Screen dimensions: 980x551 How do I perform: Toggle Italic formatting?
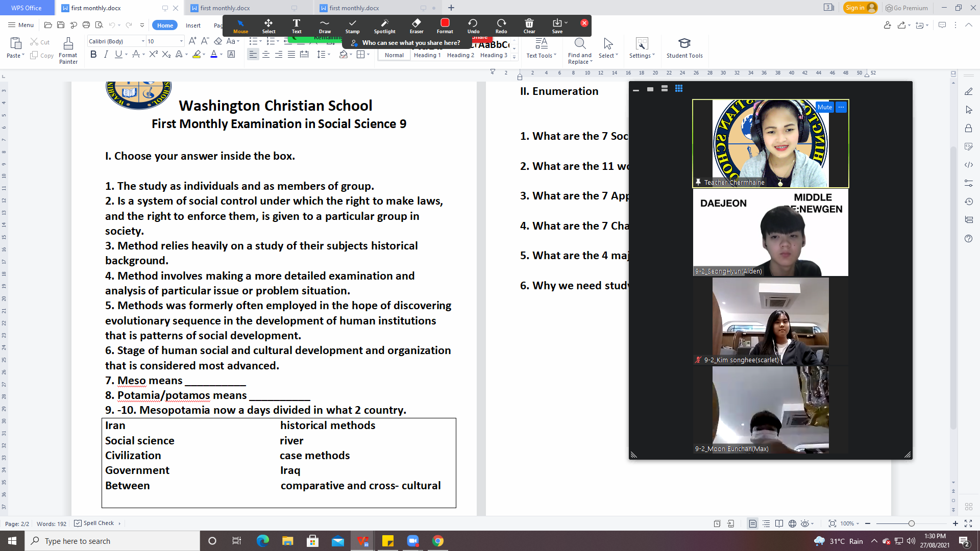click(x=106, y=55)
